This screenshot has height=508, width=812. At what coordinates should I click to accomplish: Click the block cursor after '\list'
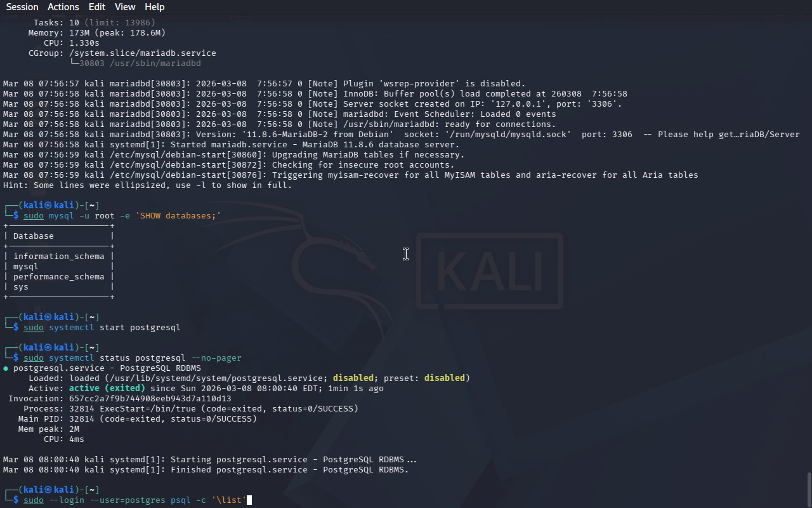[x=249, y=500]
